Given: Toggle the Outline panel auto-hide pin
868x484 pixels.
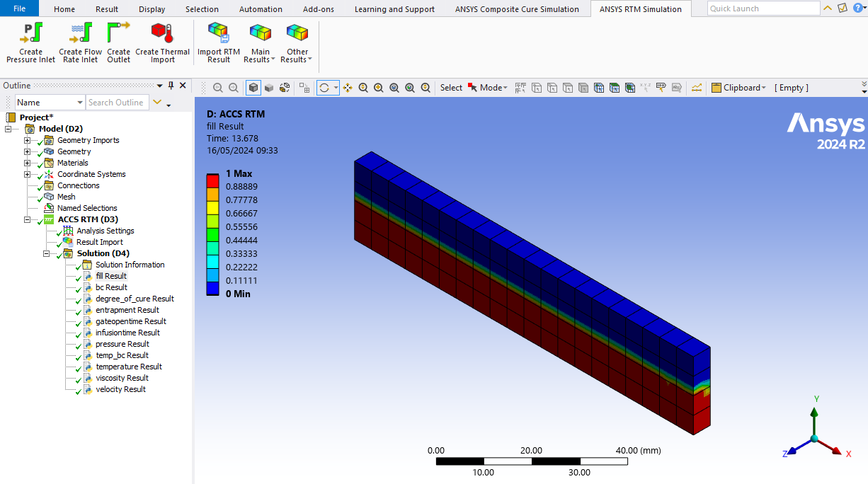Looking at the screenshot, I should pos(171,86).
